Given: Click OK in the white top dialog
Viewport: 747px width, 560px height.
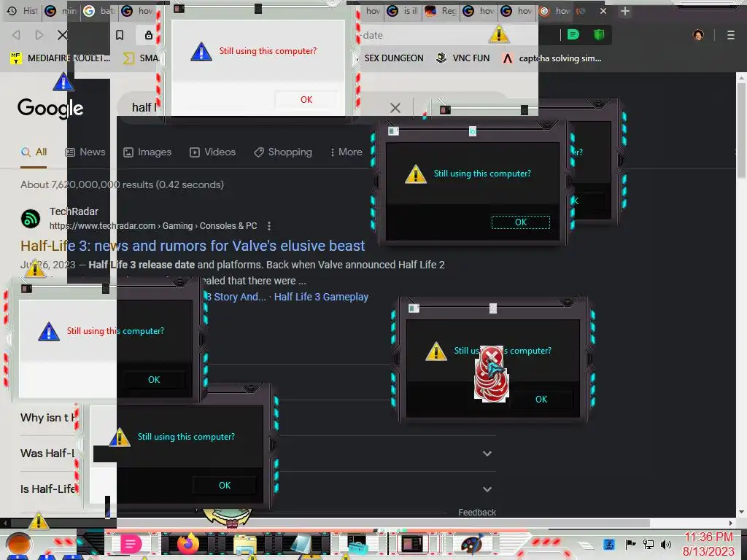Looking at the screenshot, I should coord(306,99).
